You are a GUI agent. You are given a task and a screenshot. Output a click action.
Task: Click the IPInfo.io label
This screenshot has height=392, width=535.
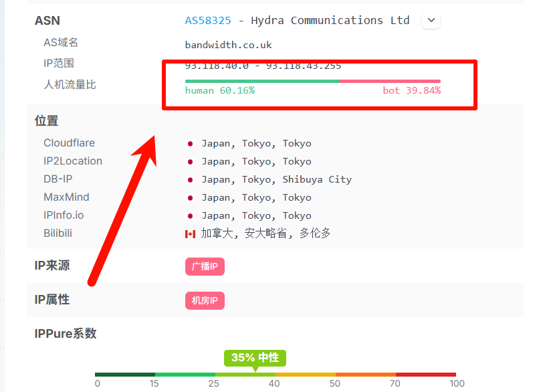click(x=64, y=215)
